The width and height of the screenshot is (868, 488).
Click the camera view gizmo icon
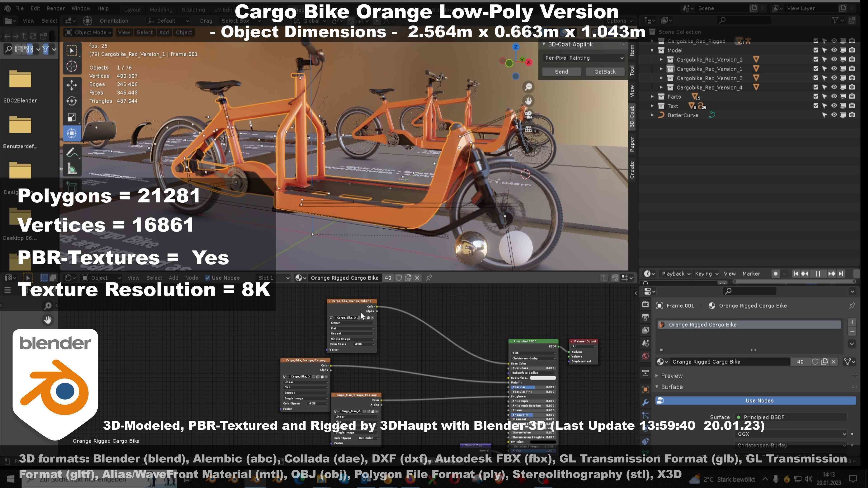(x=528, y=115)
